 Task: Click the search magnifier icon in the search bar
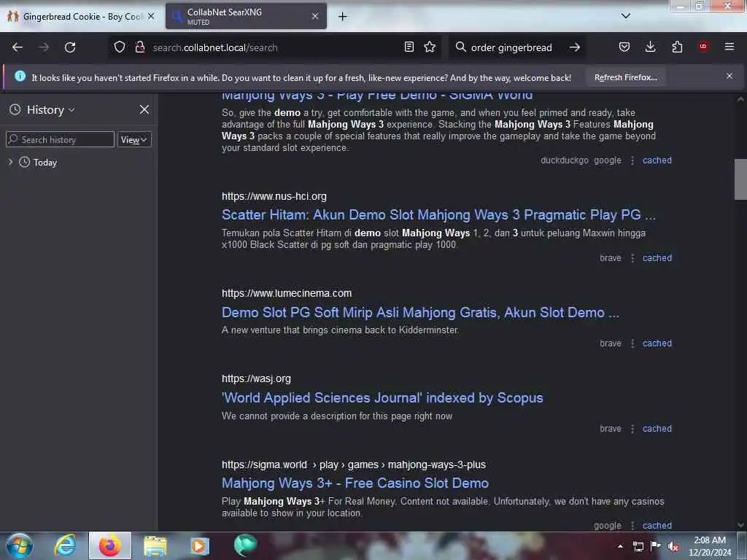[x=460, y=47]
